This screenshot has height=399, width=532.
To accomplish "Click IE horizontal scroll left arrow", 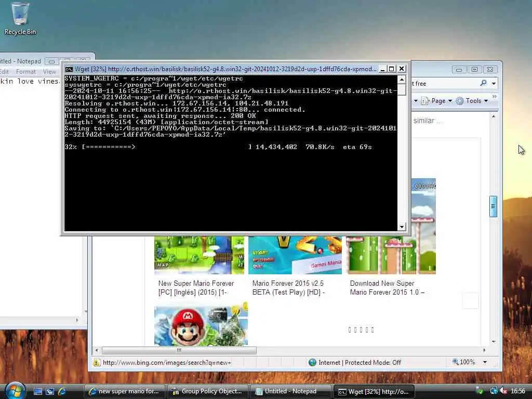I will click(97, 350).
